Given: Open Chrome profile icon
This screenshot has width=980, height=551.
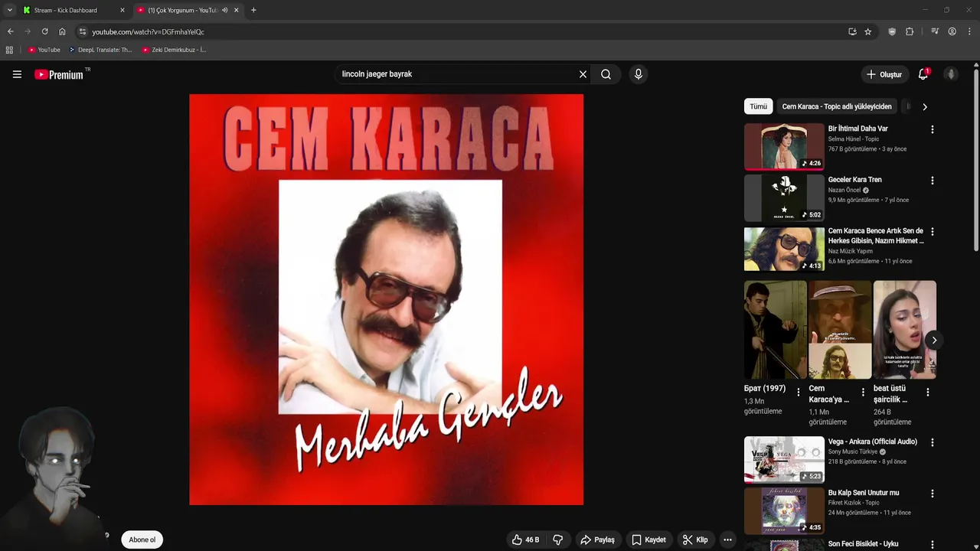Looking at the screenshot, I should click(952, 31).
